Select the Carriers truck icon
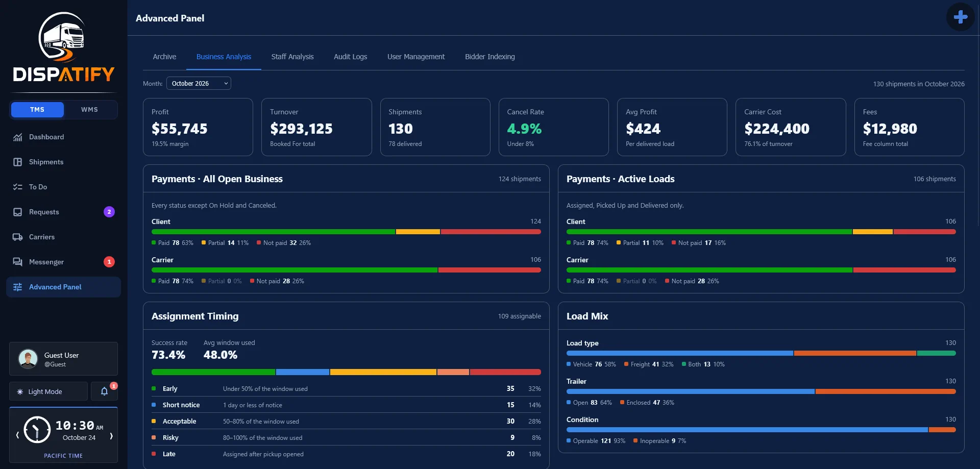The width and height of the screenshot is (980, 469). [x=17, y=237]
